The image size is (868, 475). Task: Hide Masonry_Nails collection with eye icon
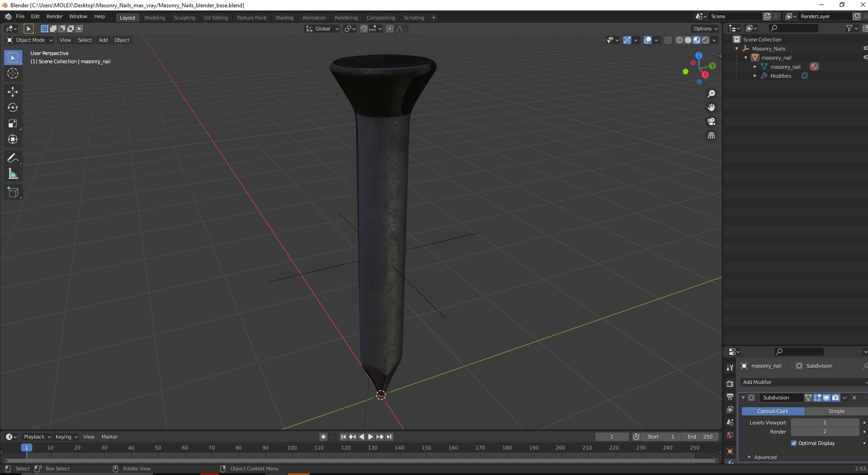click(865, 48)
